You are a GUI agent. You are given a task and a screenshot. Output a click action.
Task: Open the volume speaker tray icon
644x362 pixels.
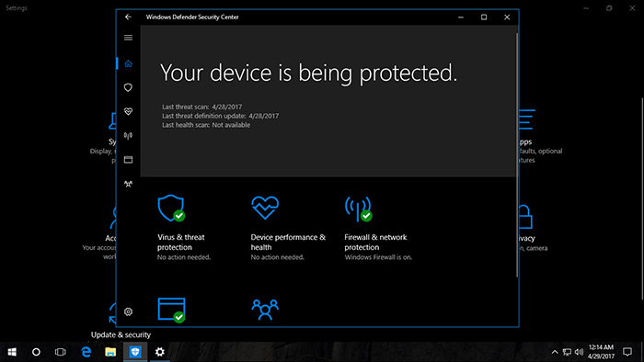pyautogui.click(x=579, y=352)
